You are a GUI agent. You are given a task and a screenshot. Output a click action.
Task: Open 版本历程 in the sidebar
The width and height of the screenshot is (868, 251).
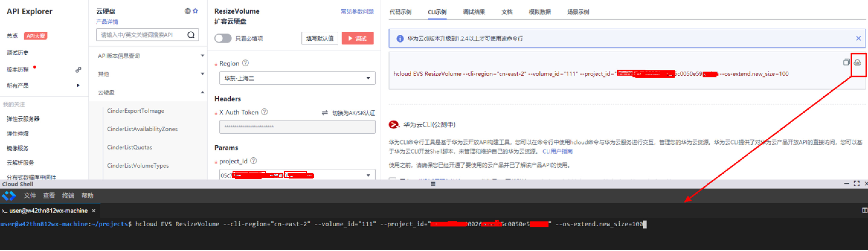click(18, 70)
